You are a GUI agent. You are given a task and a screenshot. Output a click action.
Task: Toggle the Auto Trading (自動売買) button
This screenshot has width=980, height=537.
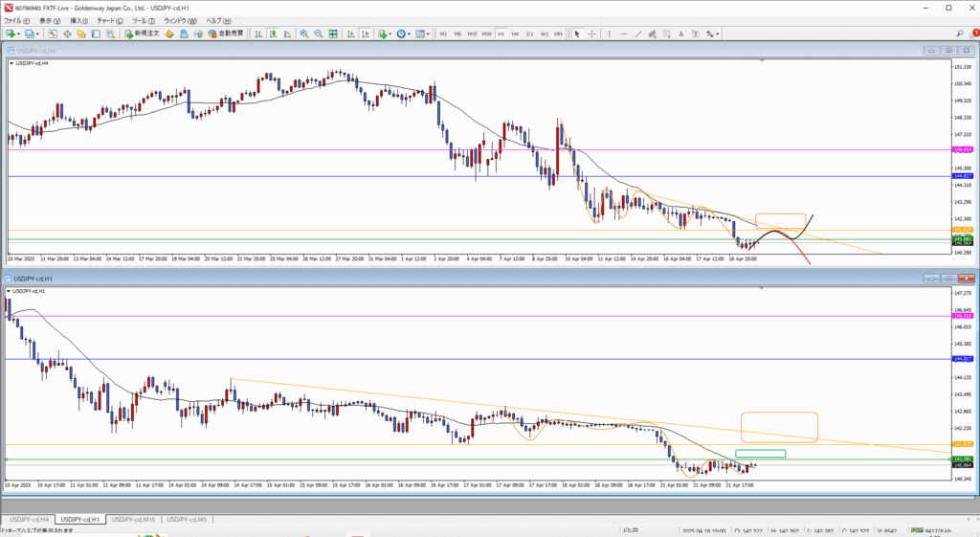225,34
